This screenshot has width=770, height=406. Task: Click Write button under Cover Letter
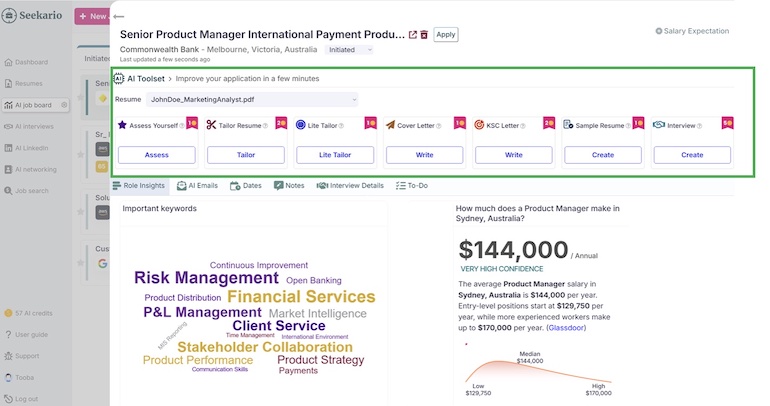click(x=424, y=155)
